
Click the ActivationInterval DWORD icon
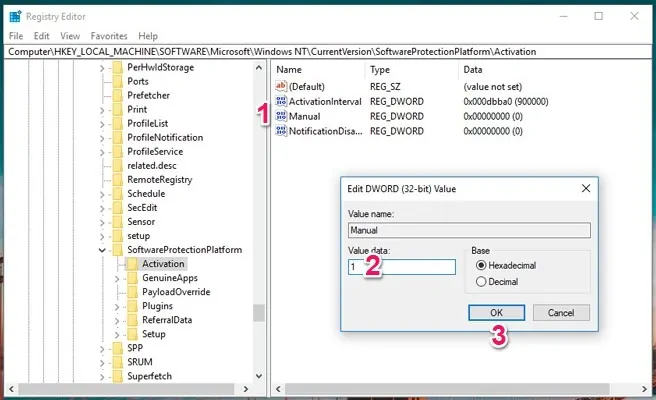[x=281, y=101]
